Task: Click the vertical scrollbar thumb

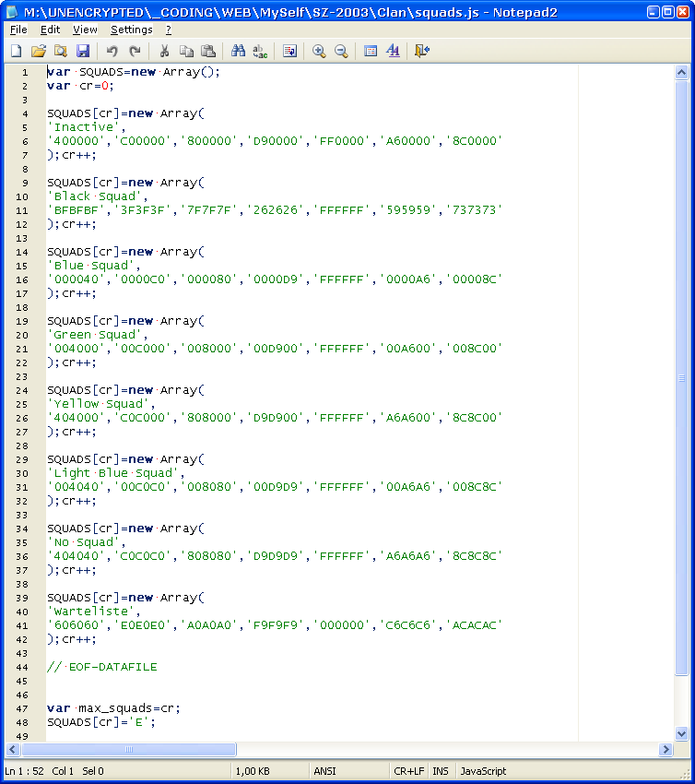Action: pyautogui.click(x=681, y=378)
